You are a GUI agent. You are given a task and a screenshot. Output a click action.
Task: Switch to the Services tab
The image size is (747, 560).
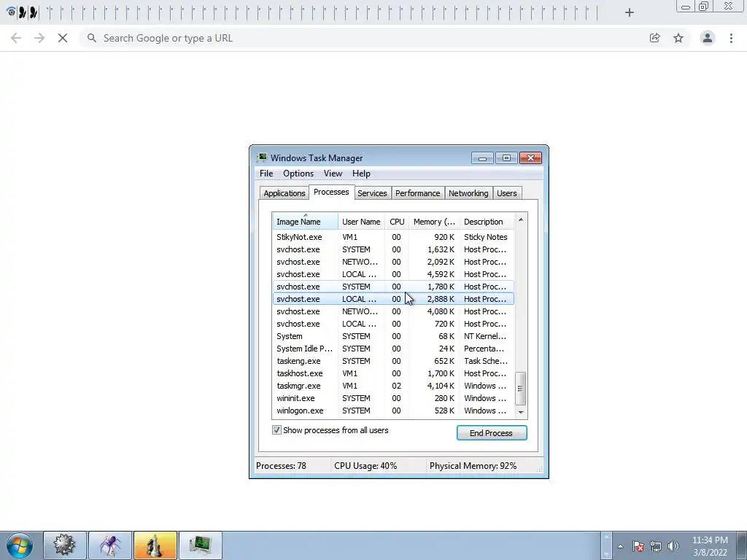point(372,192)
